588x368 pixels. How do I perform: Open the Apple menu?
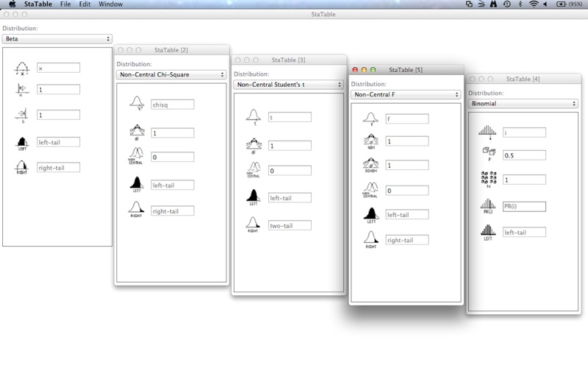(x=12, y=4)
